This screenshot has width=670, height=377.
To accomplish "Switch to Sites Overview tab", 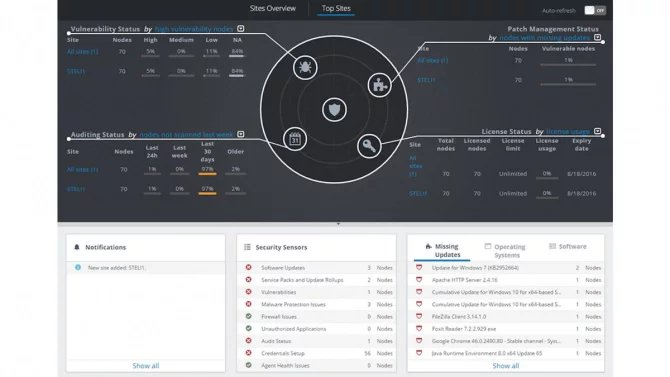I will click(273, 8).
